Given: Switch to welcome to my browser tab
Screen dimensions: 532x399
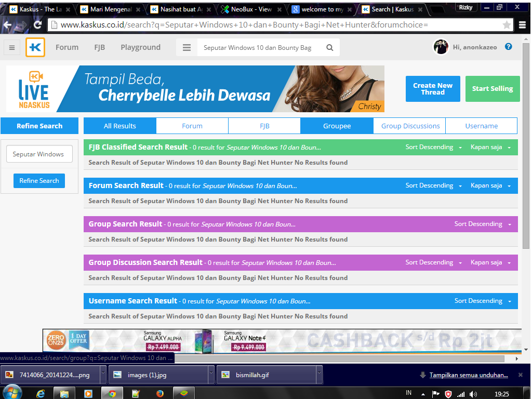Looking at the screenshot, I should [x=321, y=9].
